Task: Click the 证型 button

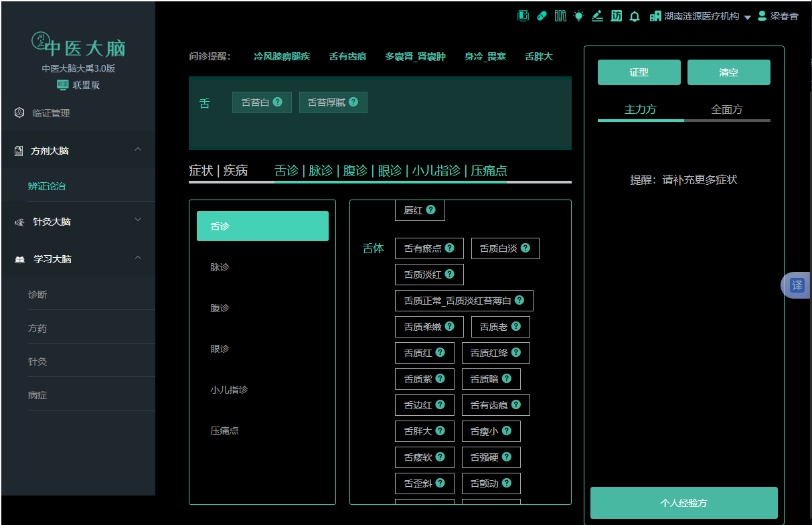Action: 639,72
